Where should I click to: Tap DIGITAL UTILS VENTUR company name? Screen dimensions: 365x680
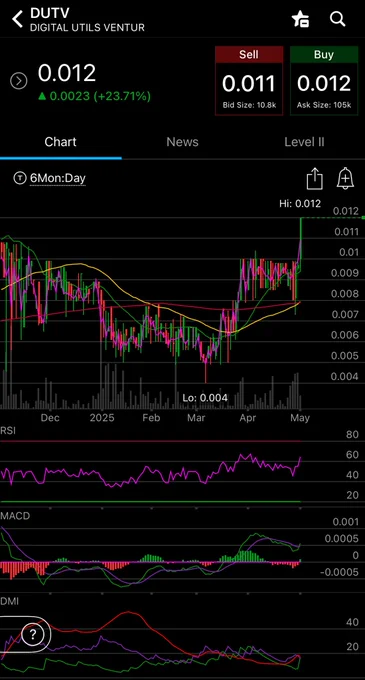point(87,27)
